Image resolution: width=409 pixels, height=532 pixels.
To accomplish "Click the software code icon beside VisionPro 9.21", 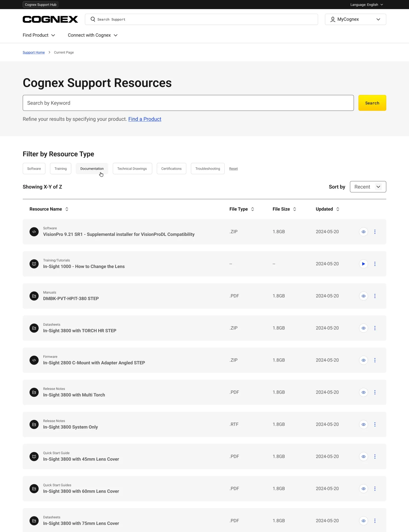I will pos(34,232).
